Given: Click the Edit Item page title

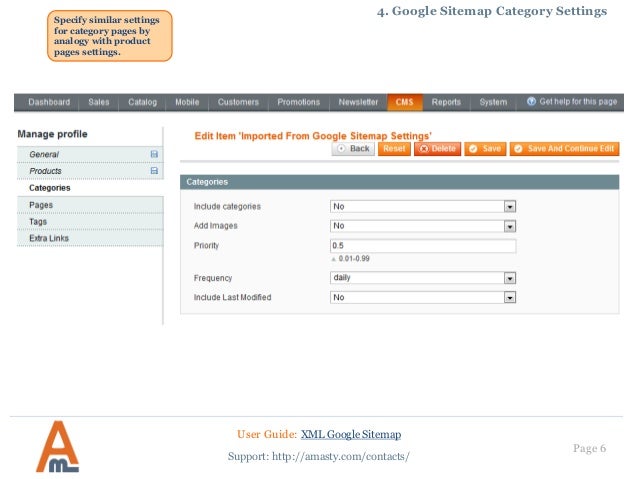Looking at the screenshot, I should click(x=313, y=136).
